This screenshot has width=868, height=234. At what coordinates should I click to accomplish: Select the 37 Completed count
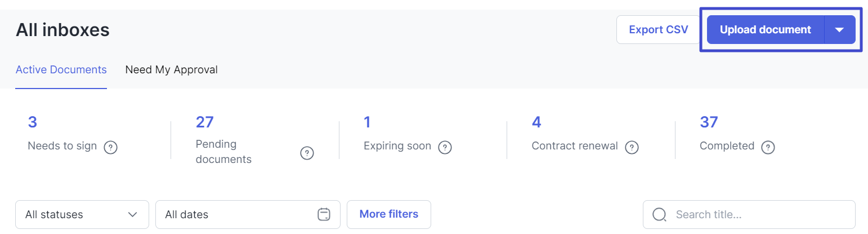[709, 122]
